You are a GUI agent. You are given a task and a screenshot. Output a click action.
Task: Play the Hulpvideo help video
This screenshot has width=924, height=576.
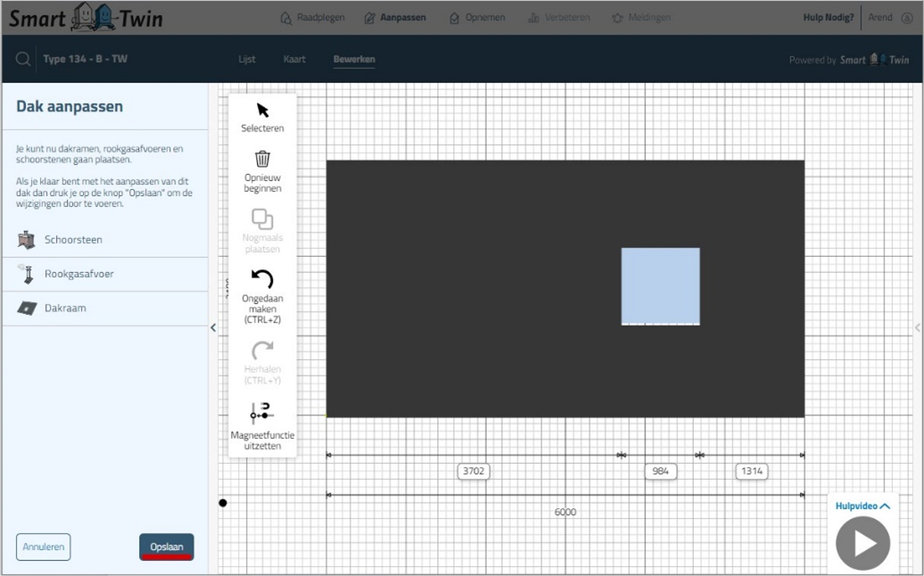(862, 543)
